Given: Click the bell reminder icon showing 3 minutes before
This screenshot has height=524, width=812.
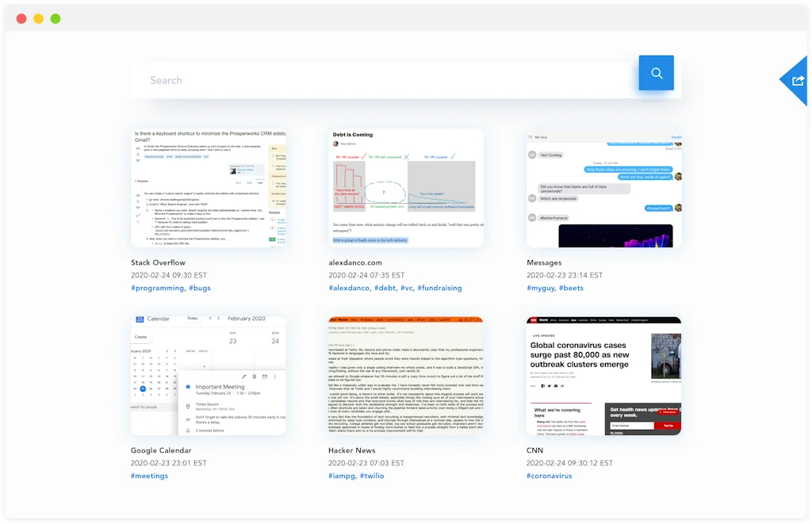Looking at the screenshot, I should click(x=187, y=430).
